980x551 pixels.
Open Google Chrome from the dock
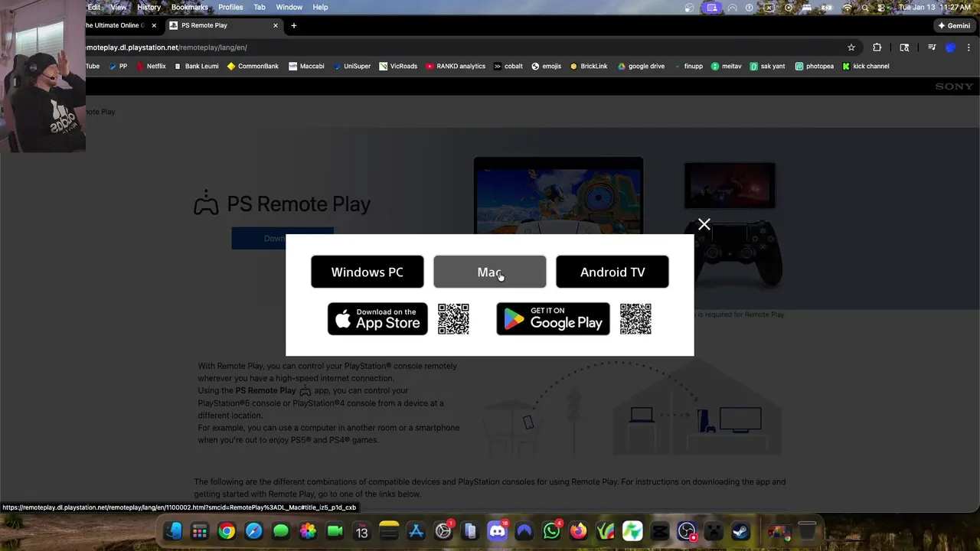tap(227, 531)
